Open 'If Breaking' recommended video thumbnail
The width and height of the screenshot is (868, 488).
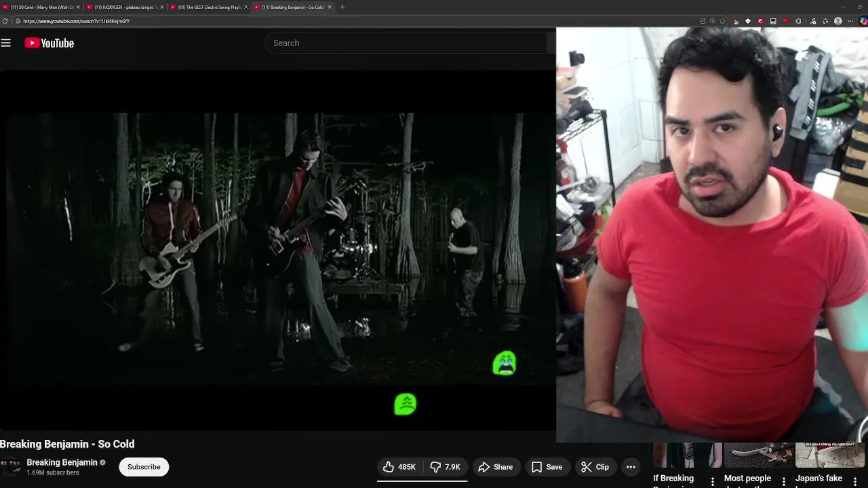(687, 455)
